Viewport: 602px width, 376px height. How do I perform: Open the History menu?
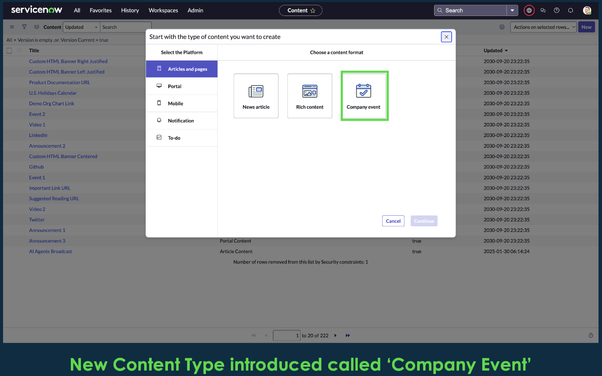(x=130, y=10)
